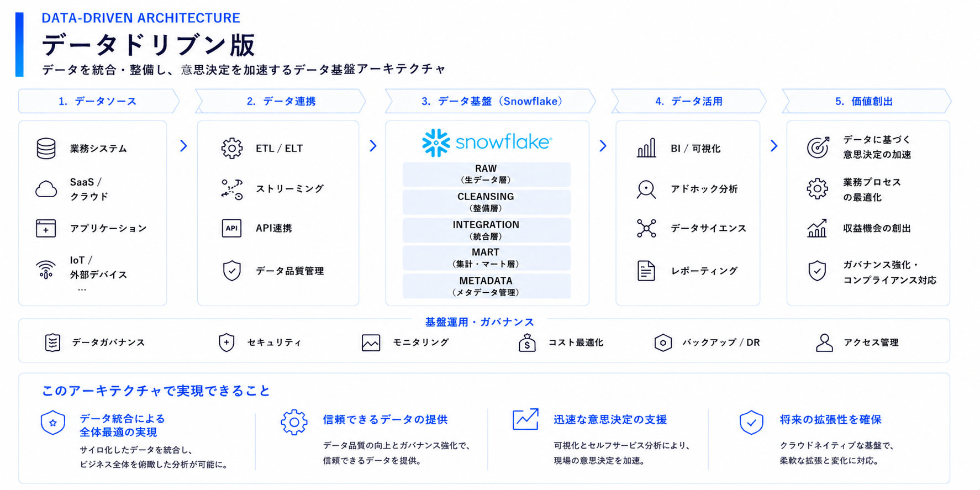Image resolution: width=980 pixels, height=490 pixels.
Task: Select the アドホック分析 magnifier icon
Action: [x=646, y=189]
